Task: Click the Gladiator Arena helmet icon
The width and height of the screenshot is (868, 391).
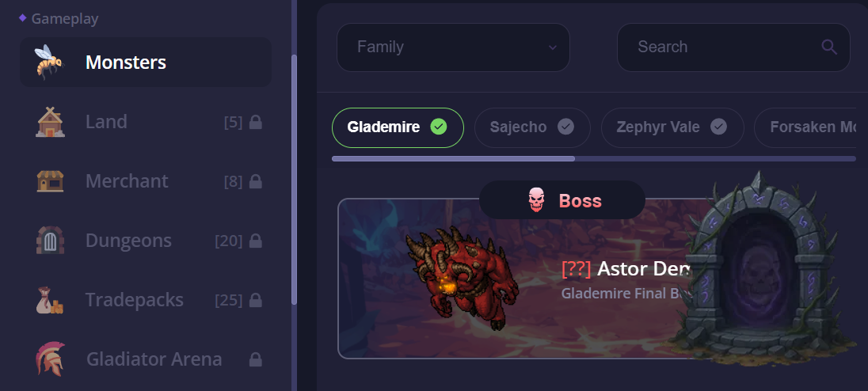Action: pyautogui.click(x=51, y=359)
